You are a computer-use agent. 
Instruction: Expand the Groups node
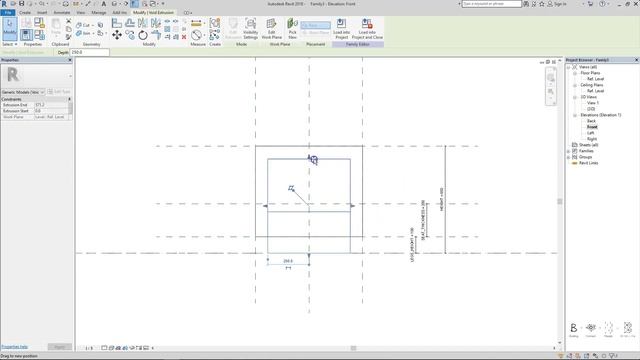(x=569, y=157)
